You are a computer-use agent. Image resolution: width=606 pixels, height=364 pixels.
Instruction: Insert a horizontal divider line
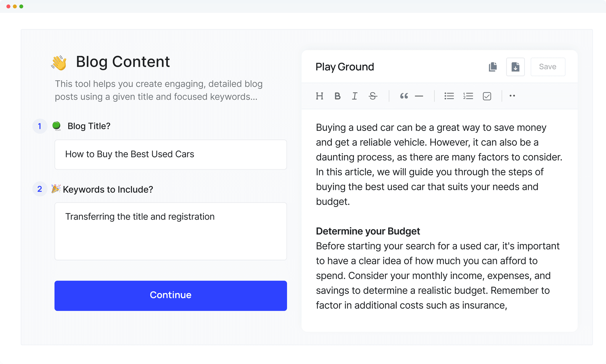pyautogui.click(x=419, y=96)
